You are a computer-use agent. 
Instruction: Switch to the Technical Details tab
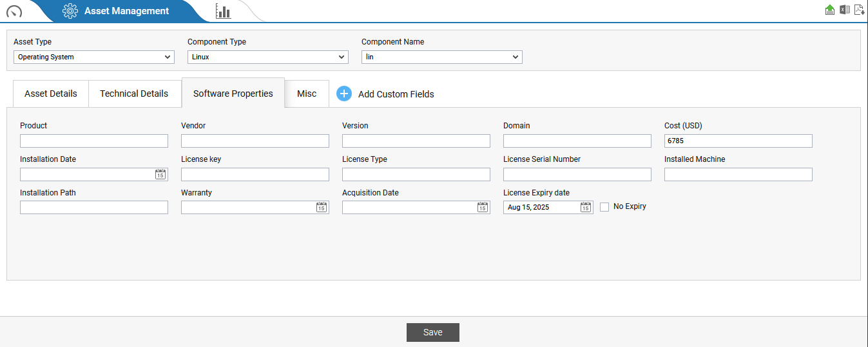134,94
